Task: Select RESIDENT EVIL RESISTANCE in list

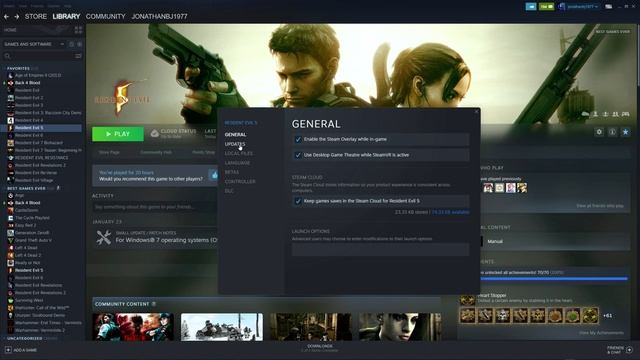Action: click(42, 158)
